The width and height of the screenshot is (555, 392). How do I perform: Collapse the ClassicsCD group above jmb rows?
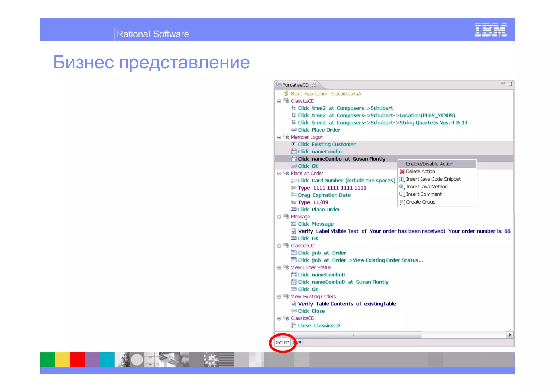(x=279, y=246)
